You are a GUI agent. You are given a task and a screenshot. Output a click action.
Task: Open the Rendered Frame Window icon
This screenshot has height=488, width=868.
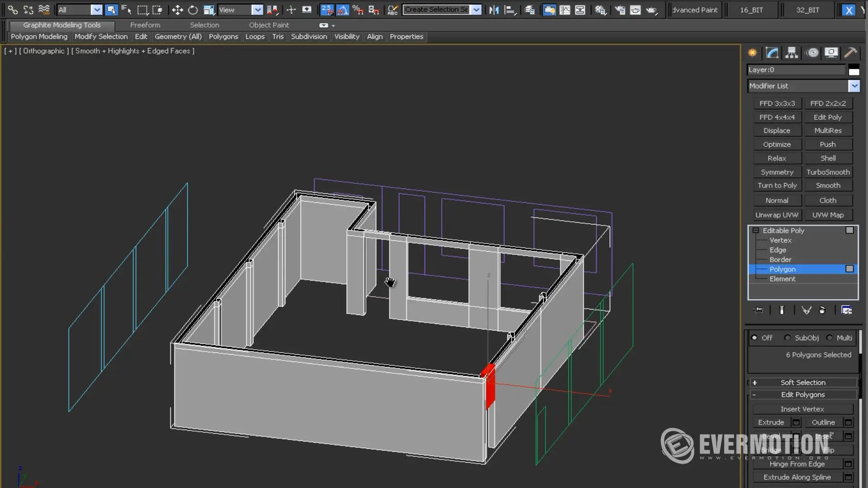635,9
